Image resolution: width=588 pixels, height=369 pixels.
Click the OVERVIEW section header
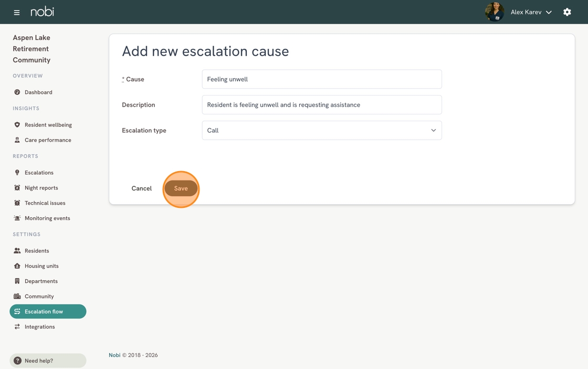28,76
